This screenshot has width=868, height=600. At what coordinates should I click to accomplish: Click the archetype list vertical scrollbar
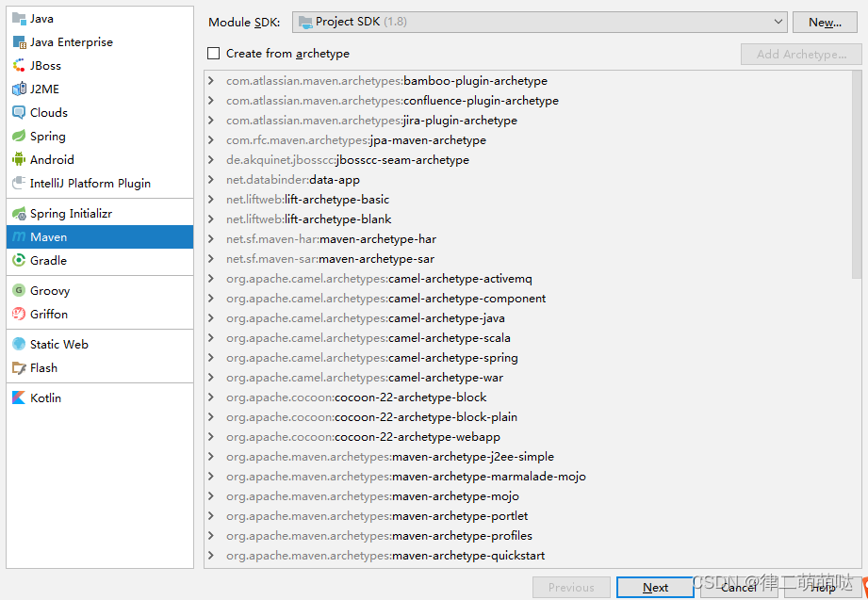click(857, 174)
